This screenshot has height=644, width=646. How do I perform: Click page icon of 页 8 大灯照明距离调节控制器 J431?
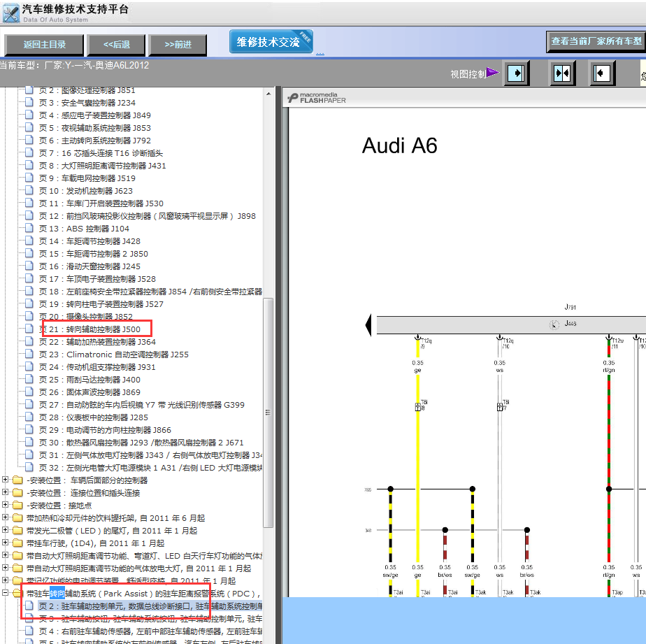coord(29,165)
